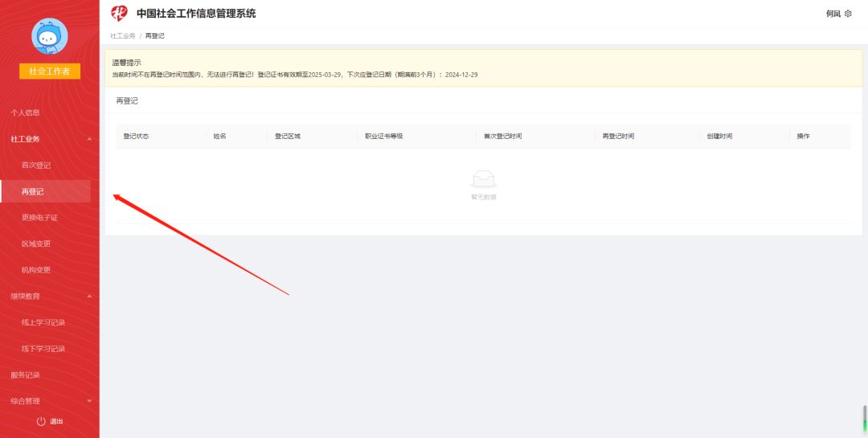Collapse the 继续教育 menu section
868x438 pixels.
[89, 297]
